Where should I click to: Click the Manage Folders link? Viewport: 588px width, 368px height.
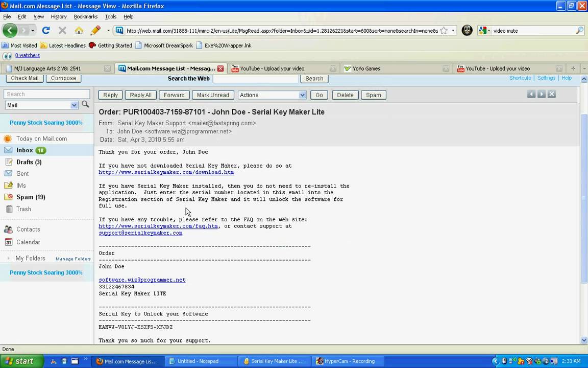tap(73, 259)
